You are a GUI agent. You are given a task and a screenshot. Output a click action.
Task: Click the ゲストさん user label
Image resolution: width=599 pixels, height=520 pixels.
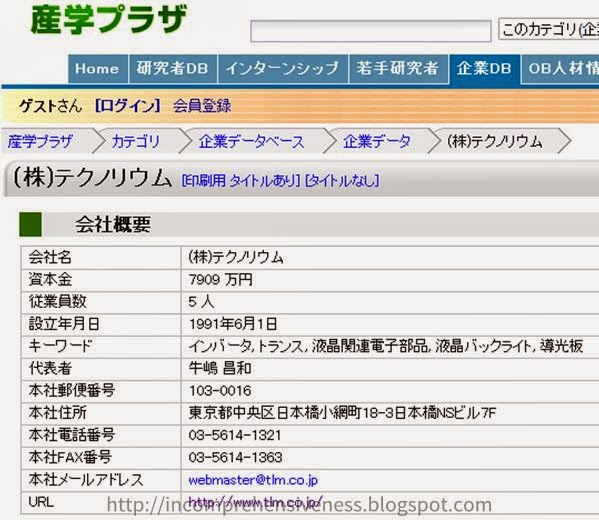[x=51, y=106]
